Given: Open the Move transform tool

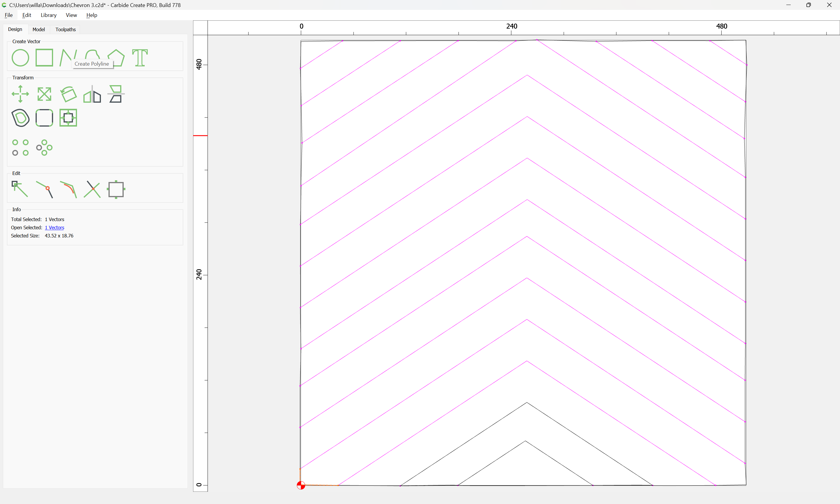Looking at the screenshot, I should (x=20, y=94).
